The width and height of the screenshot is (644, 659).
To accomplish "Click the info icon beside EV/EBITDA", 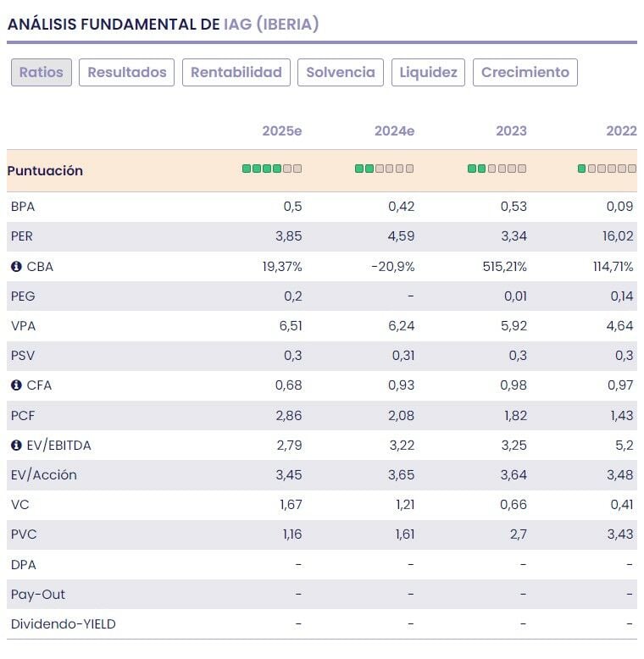I will 16,445.
